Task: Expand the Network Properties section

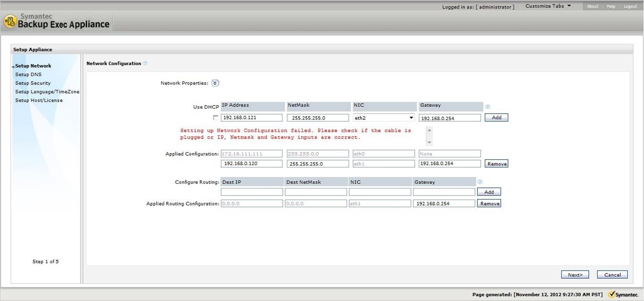Action: (x=215, y=83)
